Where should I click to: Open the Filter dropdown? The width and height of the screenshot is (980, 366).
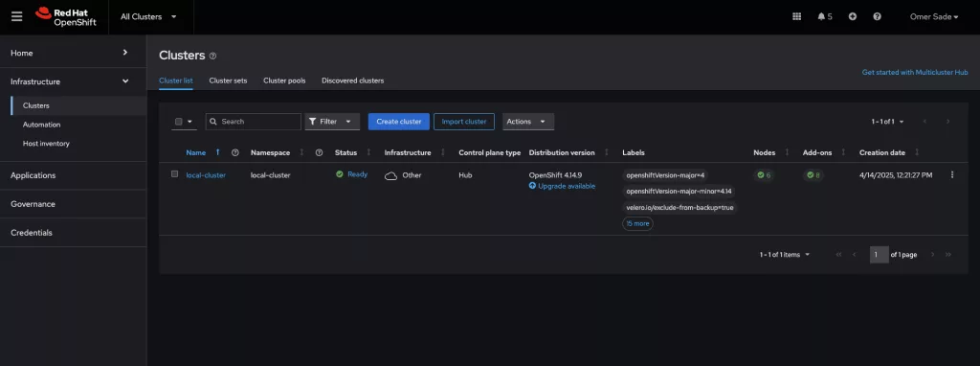point(332,122)
